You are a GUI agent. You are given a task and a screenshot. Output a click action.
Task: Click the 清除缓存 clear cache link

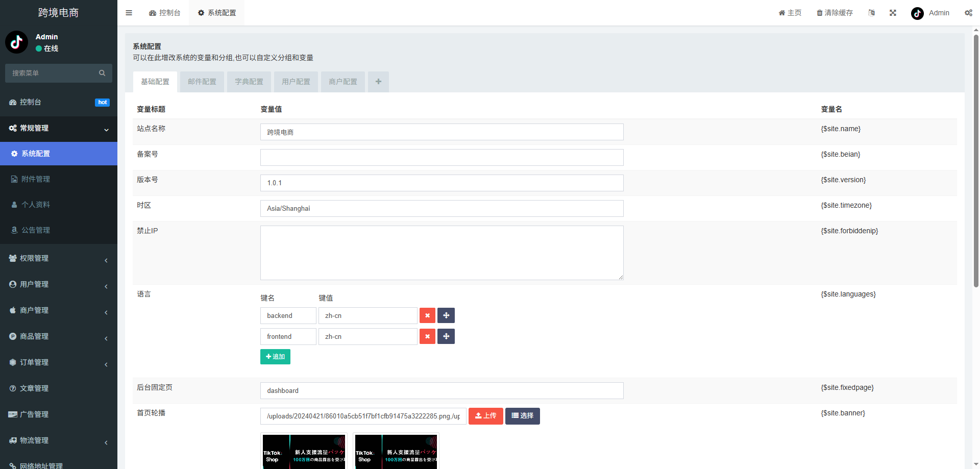835,13
